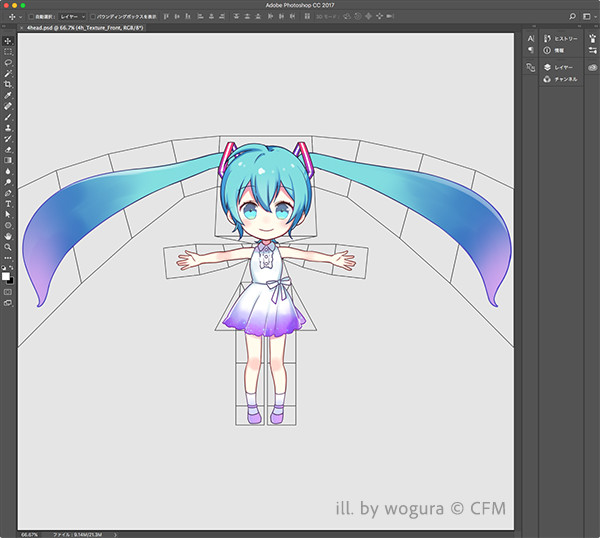Select the Eyedropper tool

pyautogui.click(x=8, y=95)
